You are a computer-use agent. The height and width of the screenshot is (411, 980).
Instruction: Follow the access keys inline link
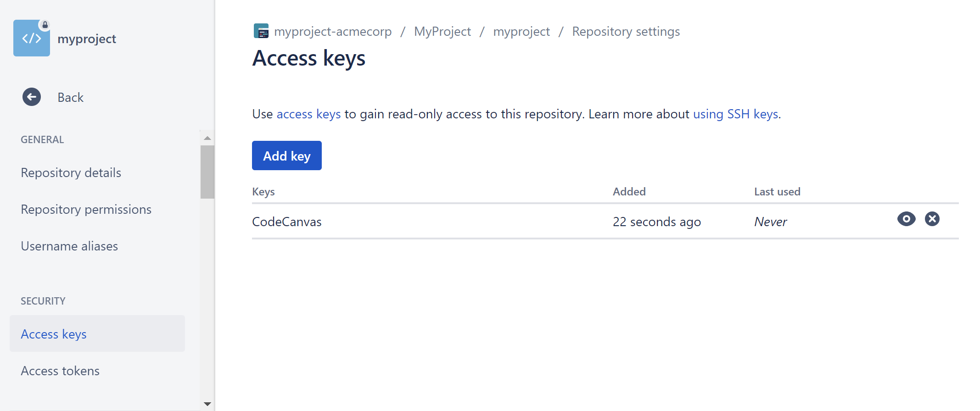[x=308, y=114]
